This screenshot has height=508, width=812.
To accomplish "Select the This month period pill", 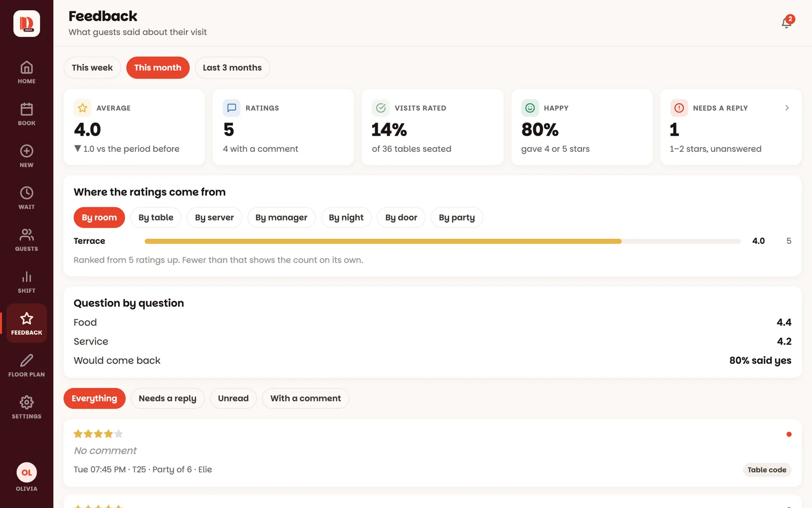I will 158,68.
